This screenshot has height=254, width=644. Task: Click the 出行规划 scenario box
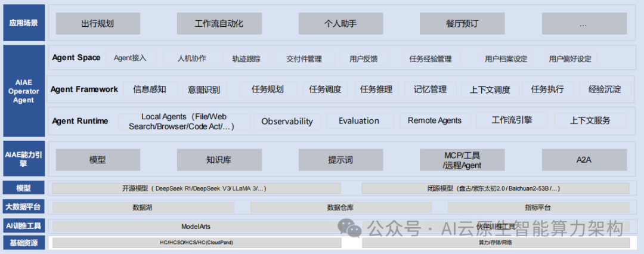98,23
